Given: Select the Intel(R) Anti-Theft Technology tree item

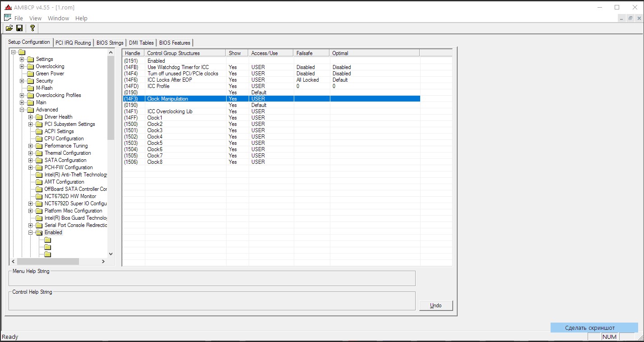Looking at the screenshot, I should [76, 175].
